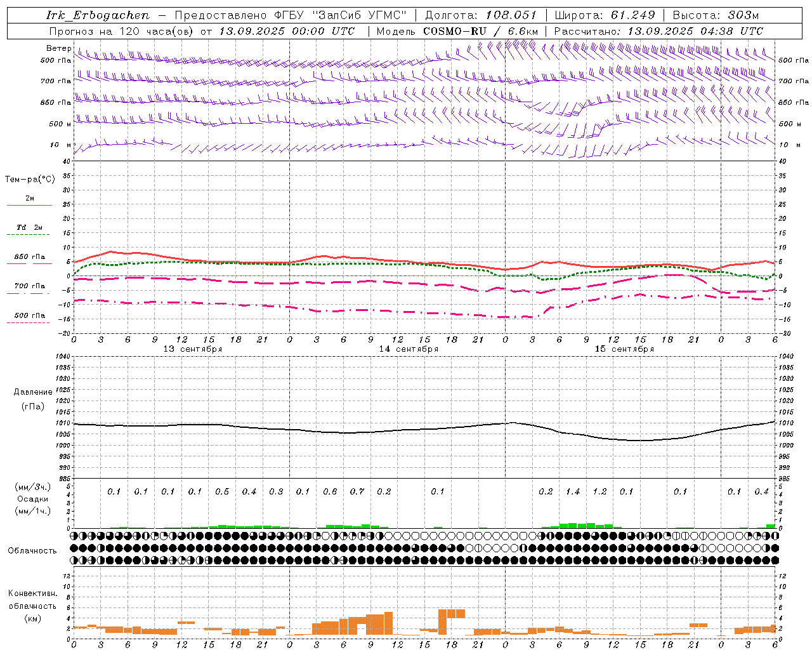Click the '500 м' wind level label on left
The height and width of the screenshot is (650, 812).
[60, 124]
